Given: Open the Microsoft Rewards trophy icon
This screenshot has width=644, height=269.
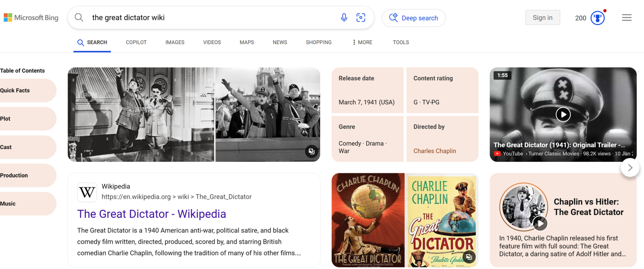Looking at the screenshot, I should (x=598, y=18).
